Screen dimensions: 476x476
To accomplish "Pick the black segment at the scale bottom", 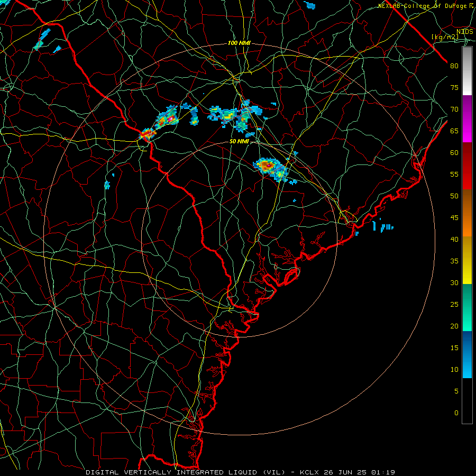I will pyautogui.click(x=467, y=401).
